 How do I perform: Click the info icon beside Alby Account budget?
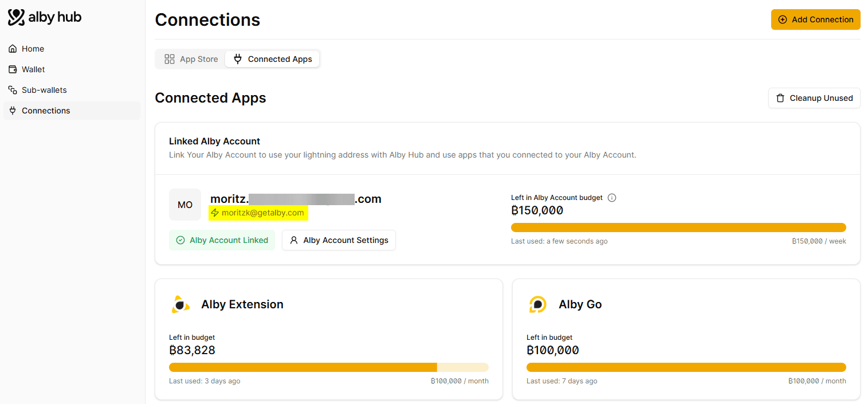pyautogui.click(x=612, y=198)
